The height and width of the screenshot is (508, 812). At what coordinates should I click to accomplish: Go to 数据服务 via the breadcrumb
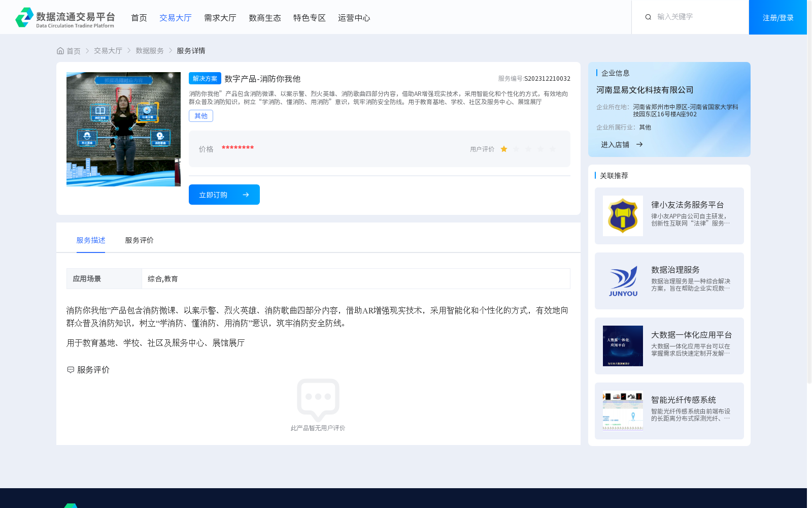(x=150, y=51)
